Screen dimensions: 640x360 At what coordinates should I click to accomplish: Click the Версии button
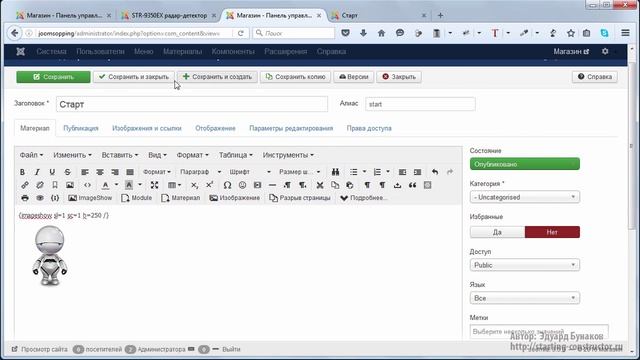click(353, 77)
